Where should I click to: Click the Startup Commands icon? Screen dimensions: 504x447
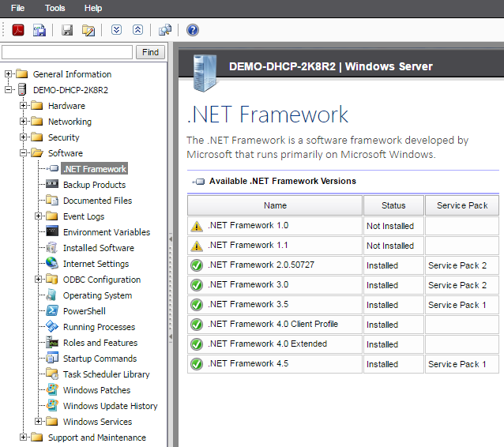click(52, 358)
